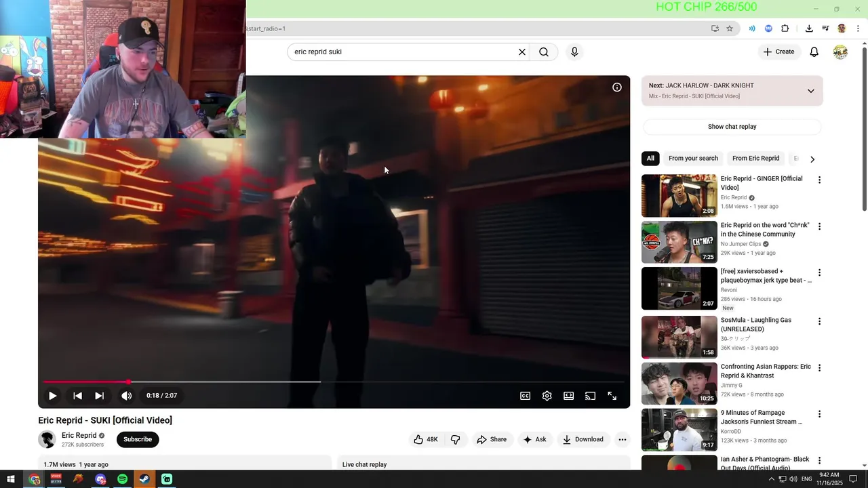The width and height of the screenshot is (868, 488).
Task: Open more actions below the video
Action: point(622,439)
